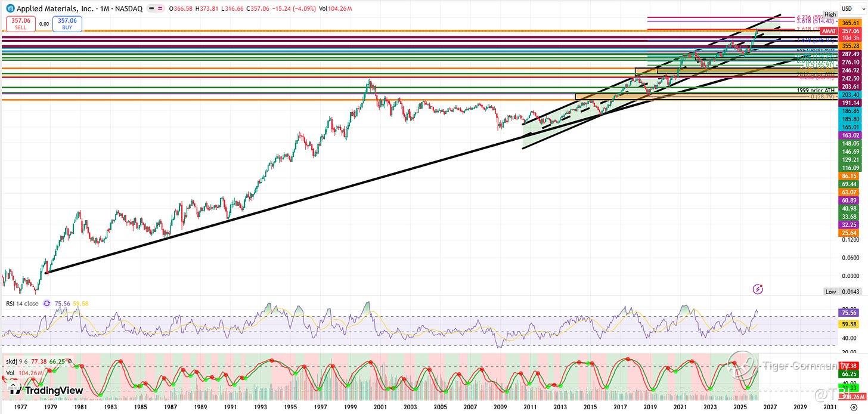Click the RSI 59.58 yellow value label
The image size is (868, 414).
click(849, 324)
